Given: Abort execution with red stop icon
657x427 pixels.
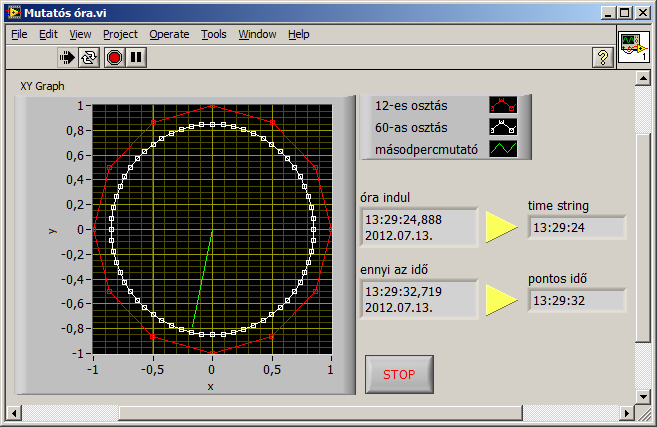Looking at the screenshot, I should click(114, 57).
